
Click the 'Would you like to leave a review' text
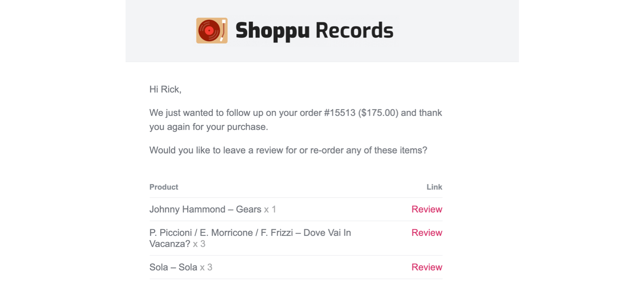(x=288, y=150)
